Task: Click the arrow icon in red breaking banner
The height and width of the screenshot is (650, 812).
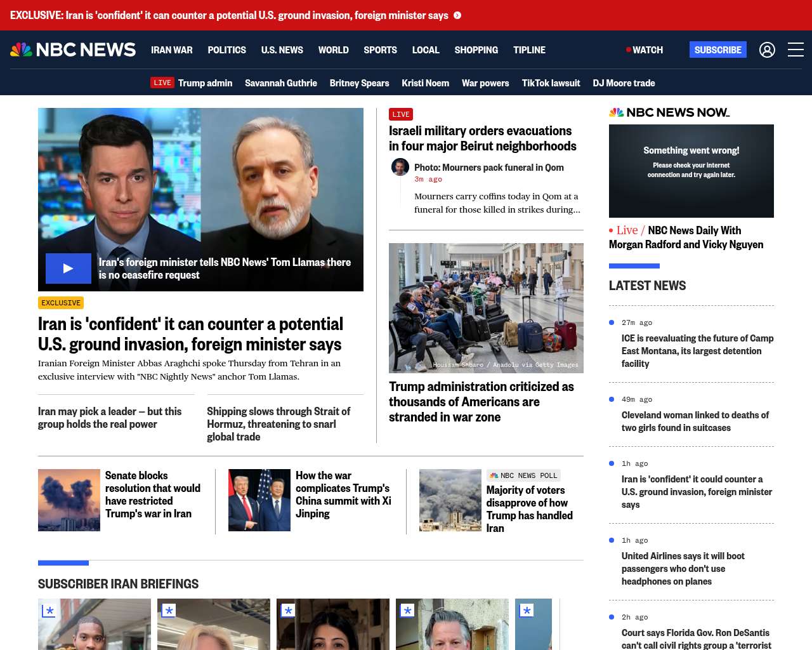Action: pyautogui.click(x=457, y=15)
